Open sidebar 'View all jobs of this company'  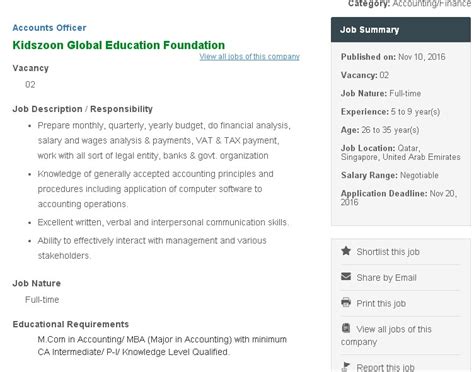[386, 335]
